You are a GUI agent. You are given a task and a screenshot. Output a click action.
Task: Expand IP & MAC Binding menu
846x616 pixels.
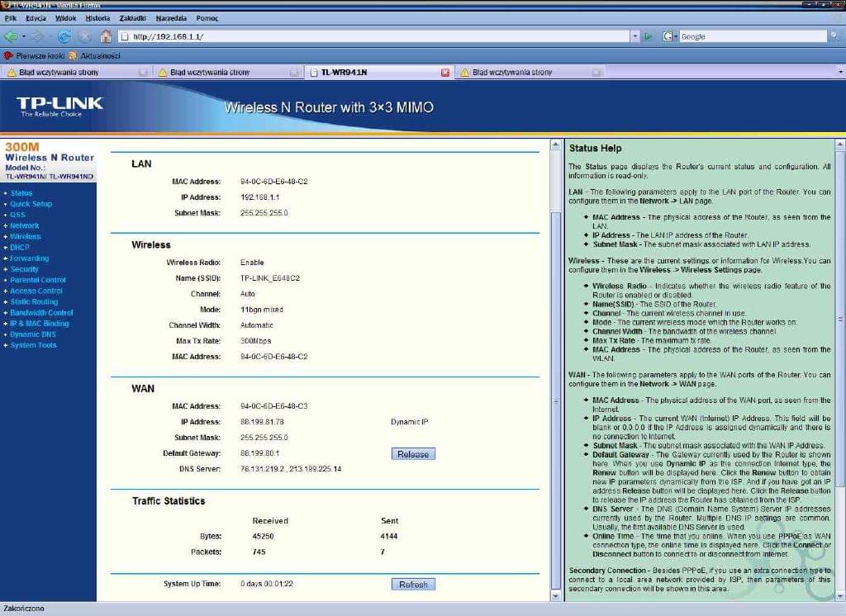(40, 324)
